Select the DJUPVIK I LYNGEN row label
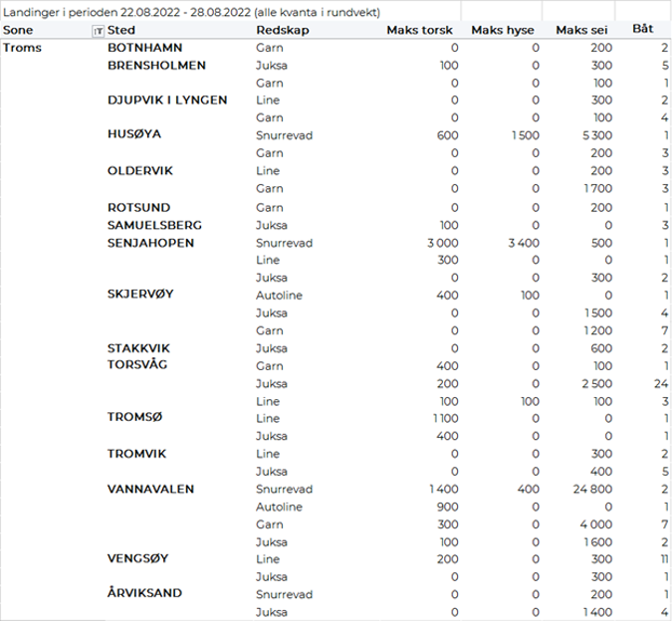This screenshot has height=621, width=672. tap(167, 100)
